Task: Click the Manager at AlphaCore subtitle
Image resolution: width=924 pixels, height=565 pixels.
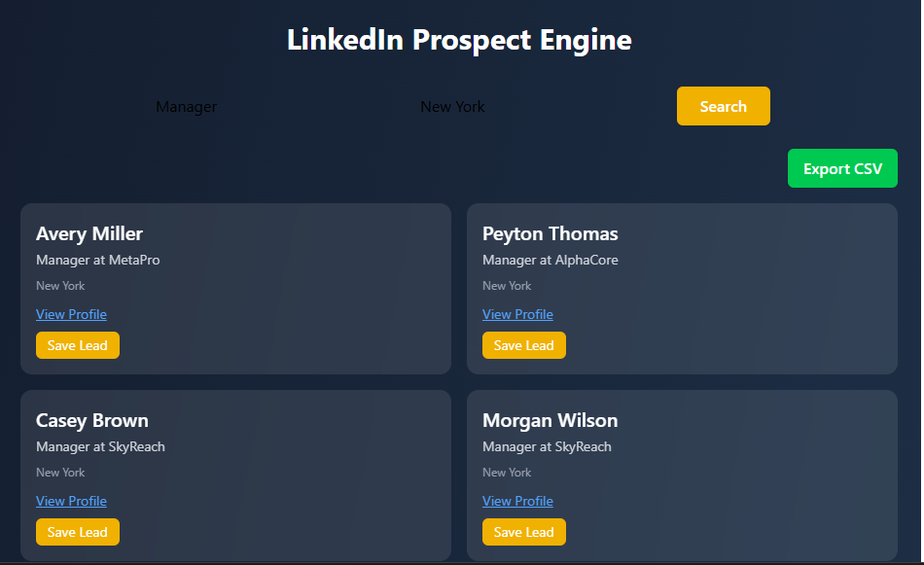Action: click(x=550, y=260)
